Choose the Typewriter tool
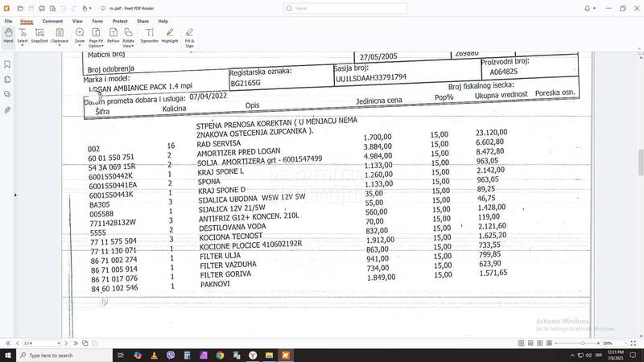 (149, 35)
